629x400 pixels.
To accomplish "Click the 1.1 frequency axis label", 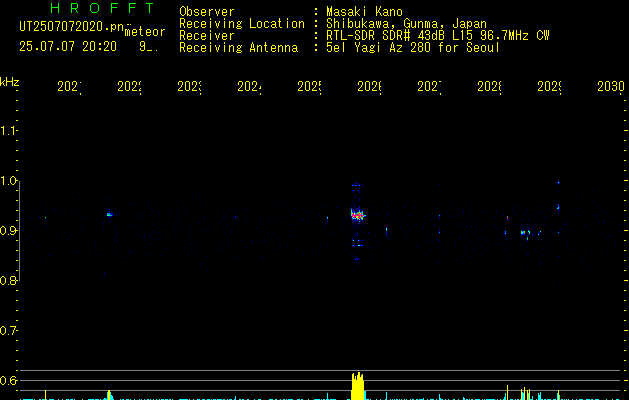I will [x=8, y=131].
